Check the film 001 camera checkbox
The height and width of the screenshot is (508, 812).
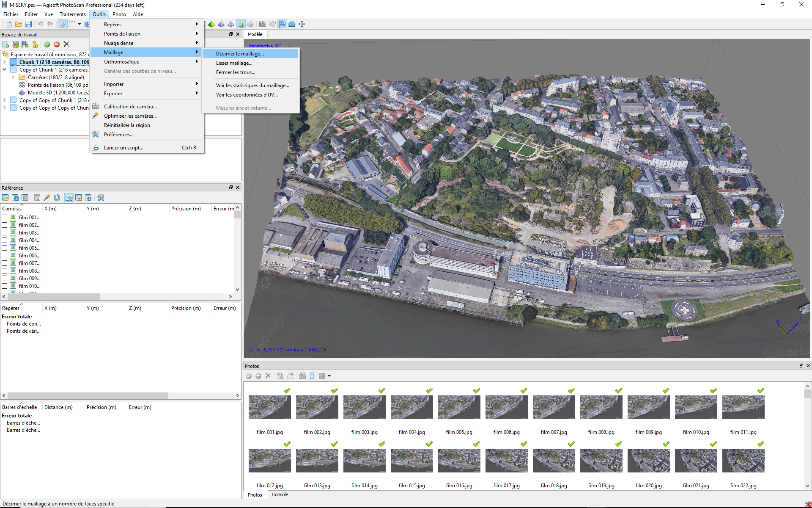[x=5, y=218]
